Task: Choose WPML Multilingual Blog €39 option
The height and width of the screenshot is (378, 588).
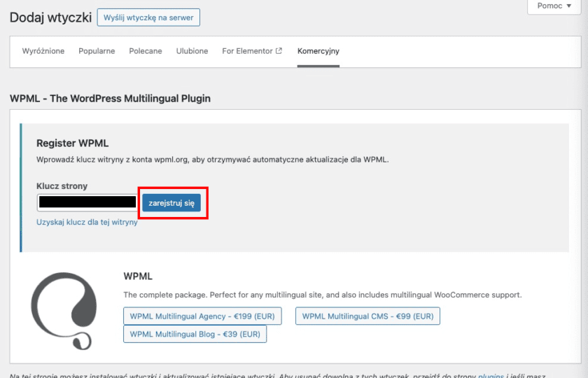Action: point(195,335)
